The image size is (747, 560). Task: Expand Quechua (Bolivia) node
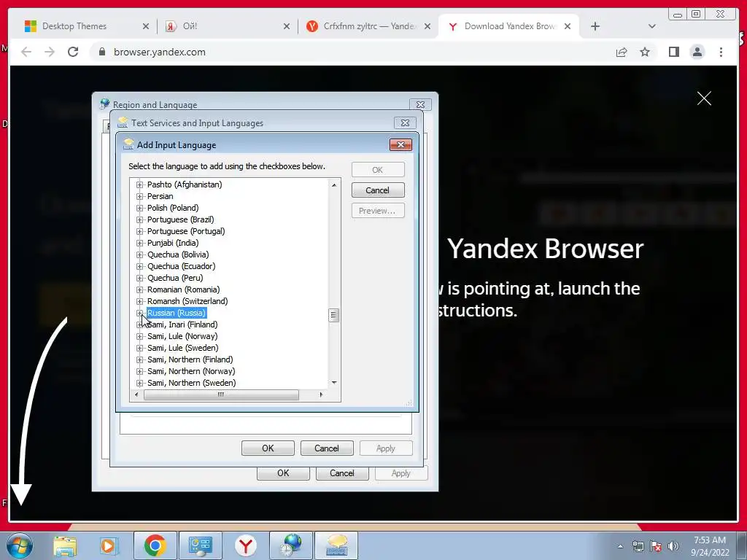tap(139, 254)
